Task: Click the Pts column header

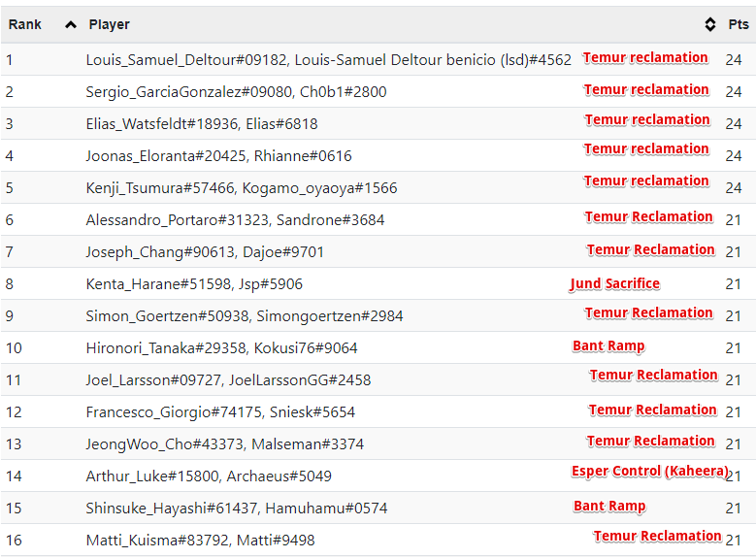Action: point(738,24)
